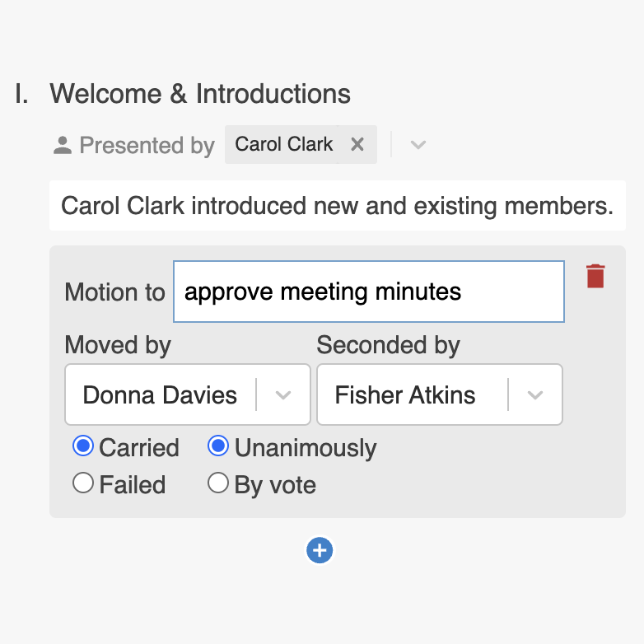Open the Seconded by dropdown arrow

[x=535, y=395]
